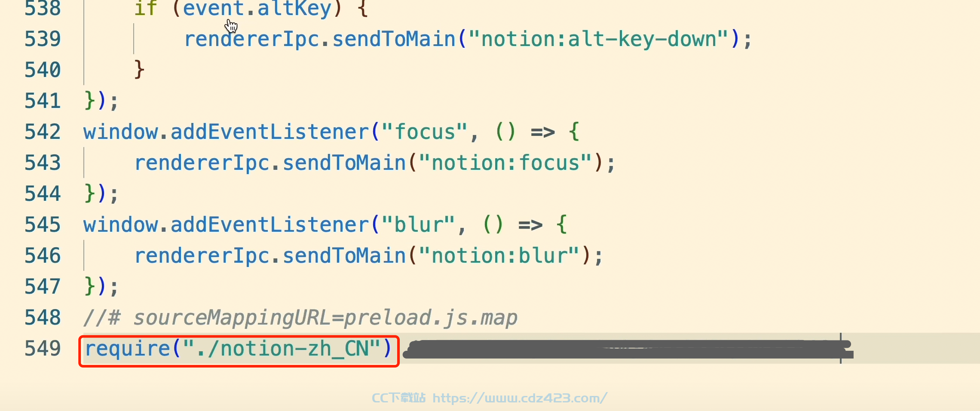
Task: Click the "notion:alt-key-down" string literal
Action: coord(598,39)
